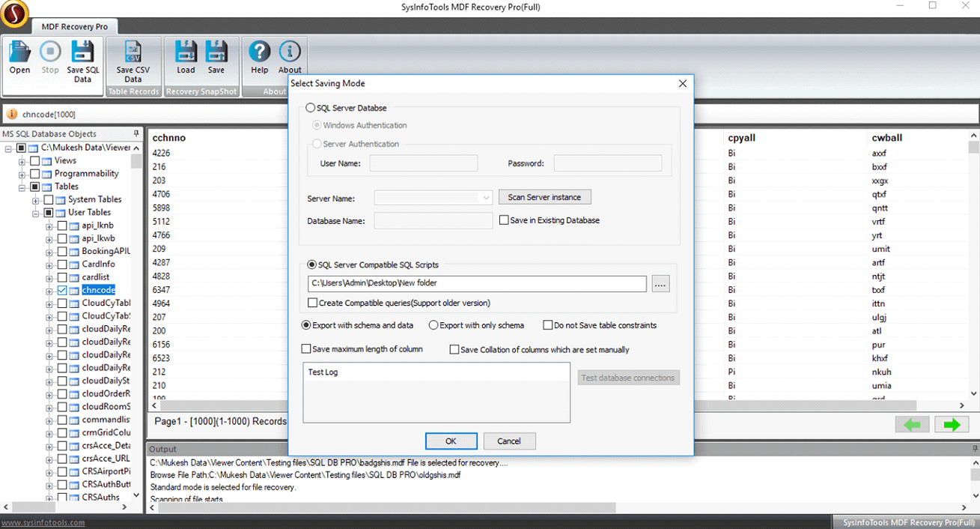Select the MDF Recovery Pro tab
Image resolution: width=980 pixels, height=529 pixels.
click(74, 27)
